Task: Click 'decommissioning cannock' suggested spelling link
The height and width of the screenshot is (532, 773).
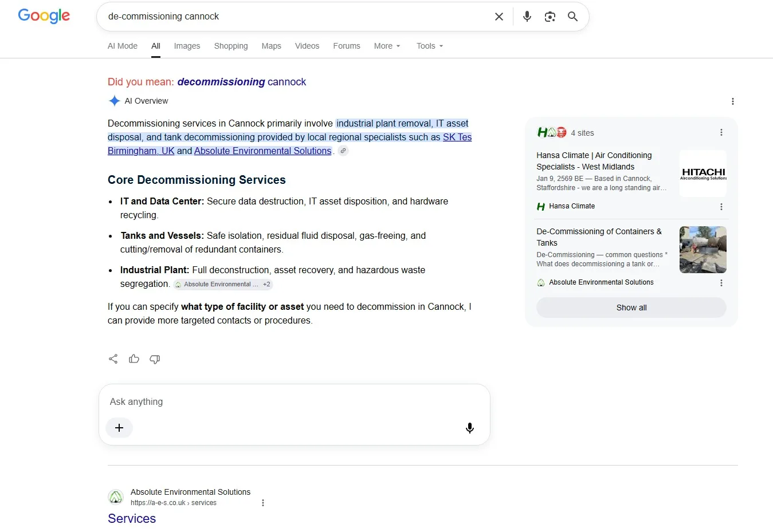Action: (x=242, y=82)
